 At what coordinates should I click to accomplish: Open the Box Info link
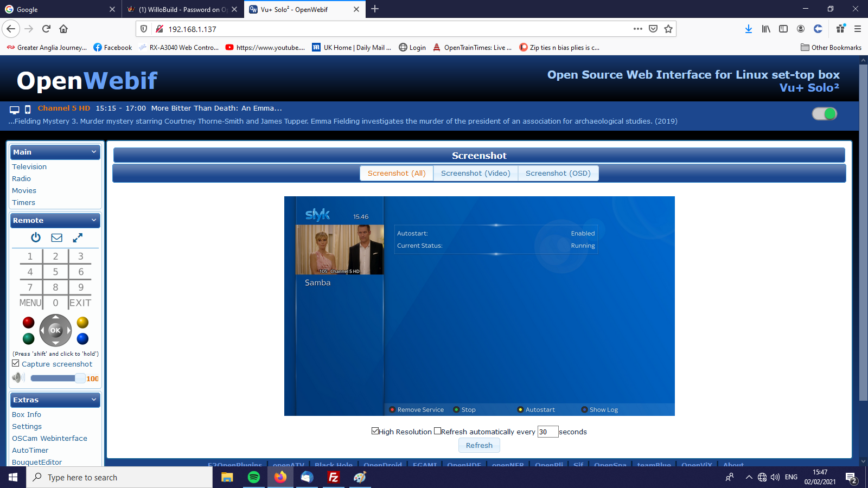coord(27,414)
